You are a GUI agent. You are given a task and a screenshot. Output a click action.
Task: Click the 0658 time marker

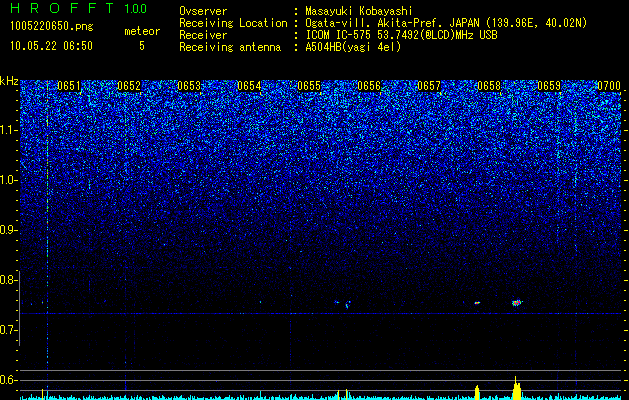(x=489, y=86)
